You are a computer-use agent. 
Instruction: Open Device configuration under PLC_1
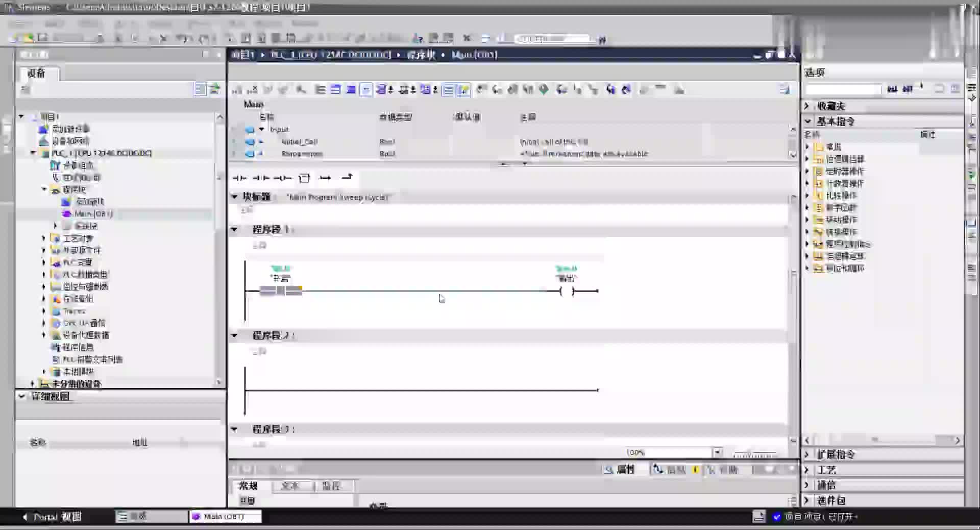(x=78, y=165)
